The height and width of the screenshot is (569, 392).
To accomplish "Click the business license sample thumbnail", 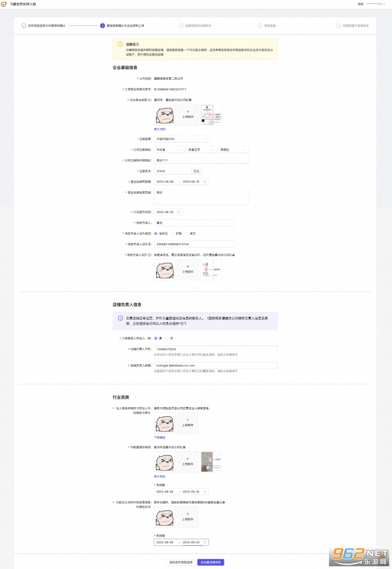I will click(211, 114).
